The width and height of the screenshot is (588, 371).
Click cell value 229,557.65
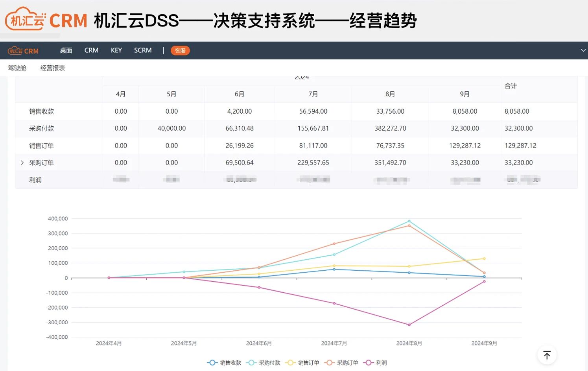[313, 162]
